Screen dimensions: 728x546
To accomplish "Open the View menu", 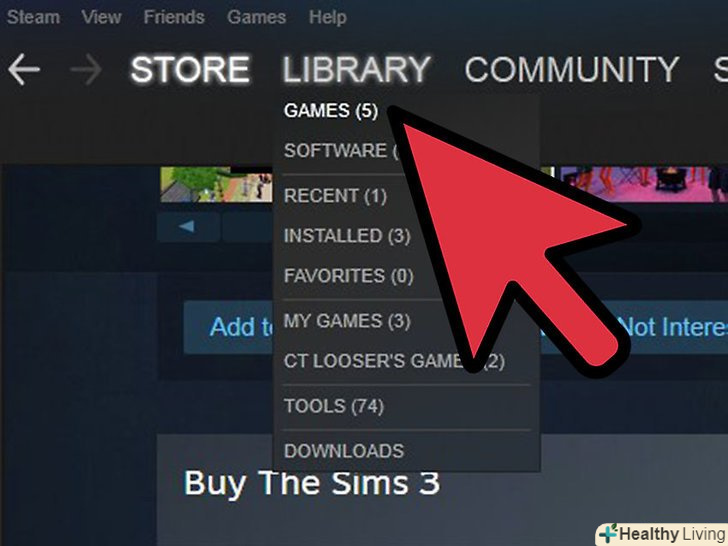I will pos(101,18).
